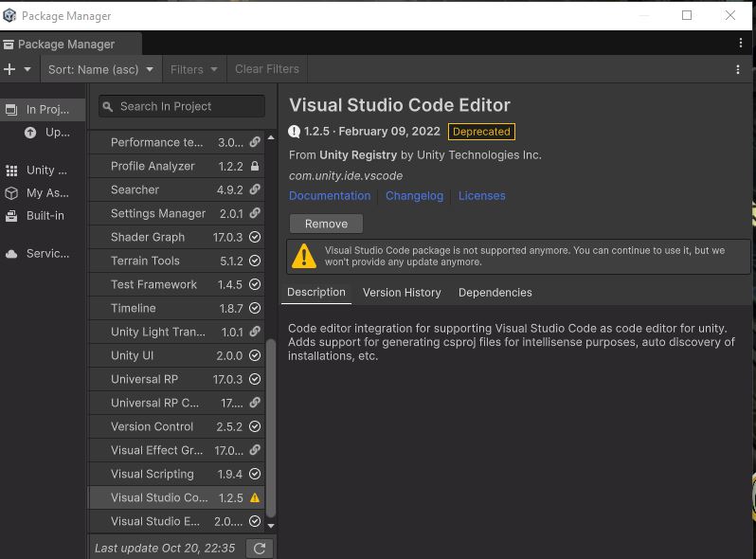Click the Search In Project field

pyautogui.click(x=182, y=106)
